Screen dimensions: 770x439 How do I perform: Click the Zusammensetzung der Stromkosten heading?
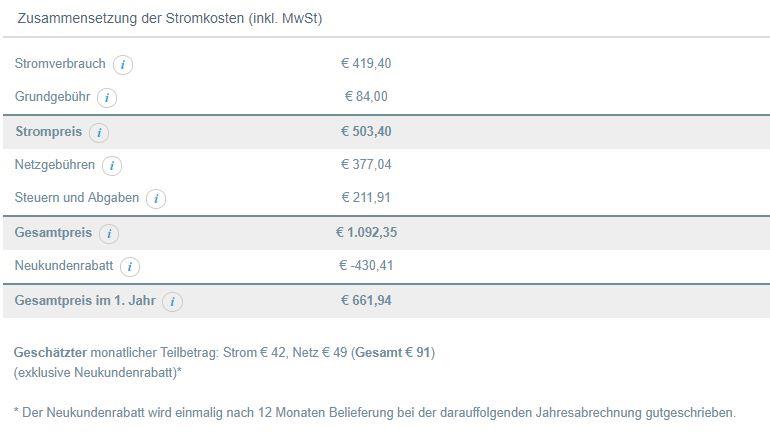pyautogui.click(x=170, y=19)
